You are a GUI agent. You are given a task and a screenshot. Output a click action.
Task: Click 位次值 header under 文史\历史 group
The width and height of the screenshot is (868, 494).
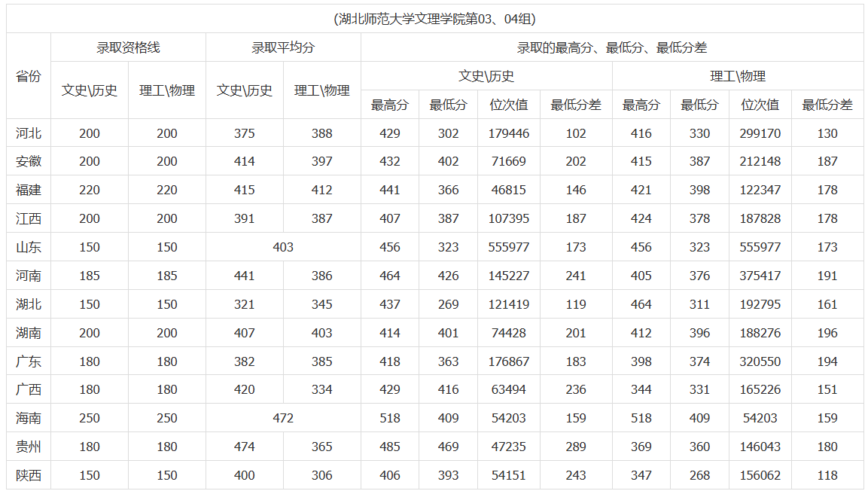coord(509,105)
